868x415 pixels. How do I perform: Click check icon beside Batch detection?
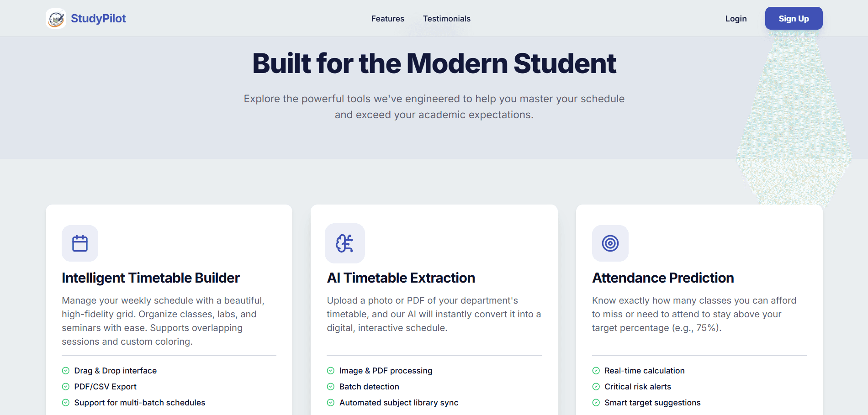[331, 387]
